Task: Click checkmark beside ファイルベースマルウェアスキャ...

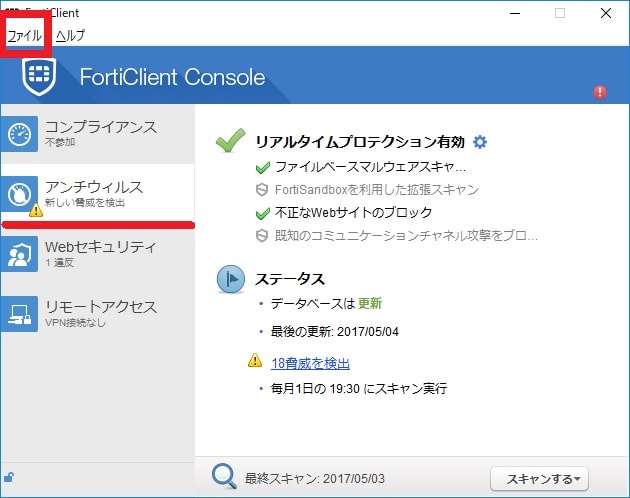Action: (263, 167)
